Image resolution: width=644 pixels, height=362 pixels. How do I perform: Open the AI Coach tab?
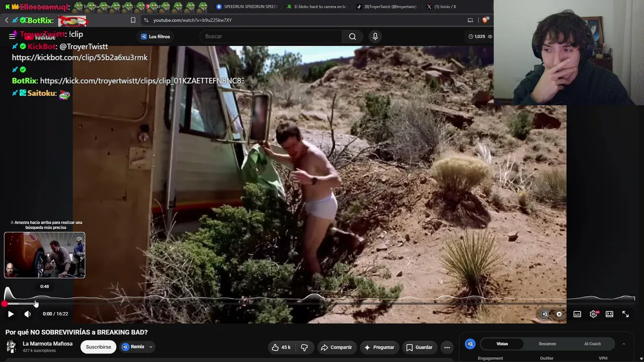[x=592, y=344]
